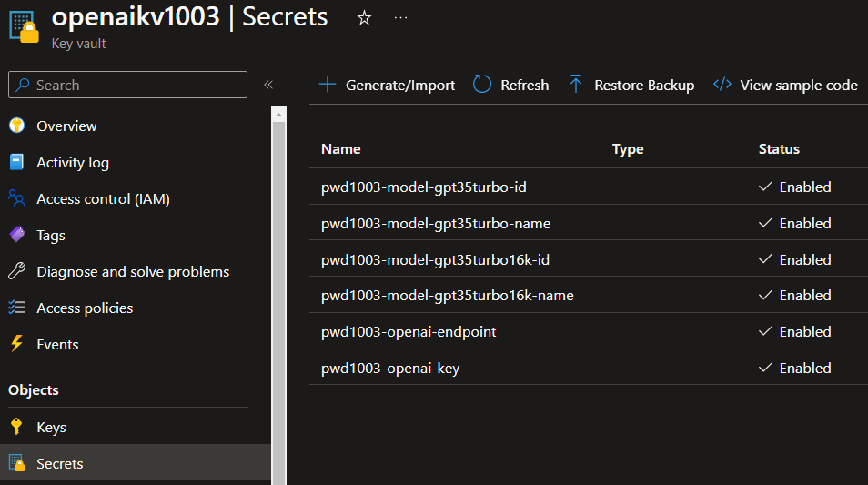This screenshot has height=485, width=868.
Task: Open Events page
Action: click(57, 344)
